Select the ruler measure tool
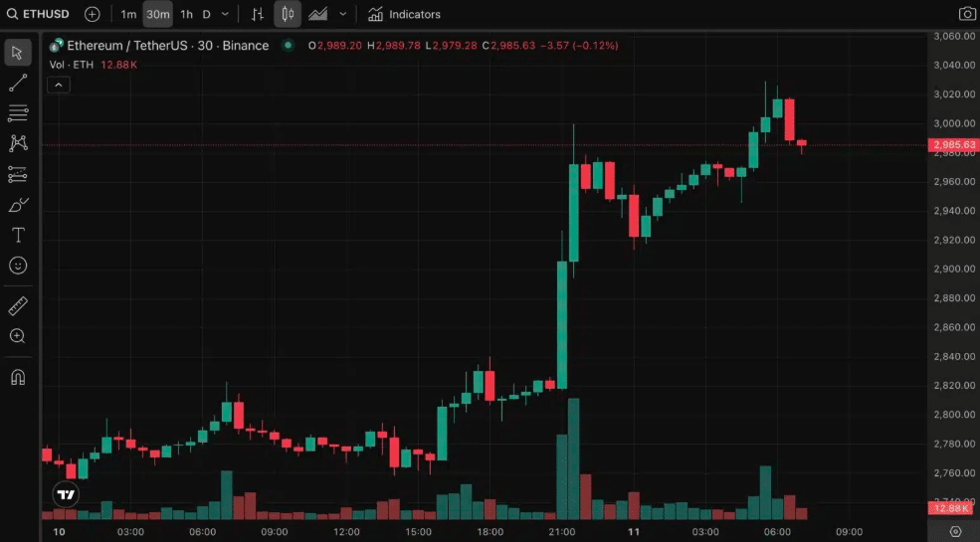The width and height of the screenshot is (980, 542). 18,306
